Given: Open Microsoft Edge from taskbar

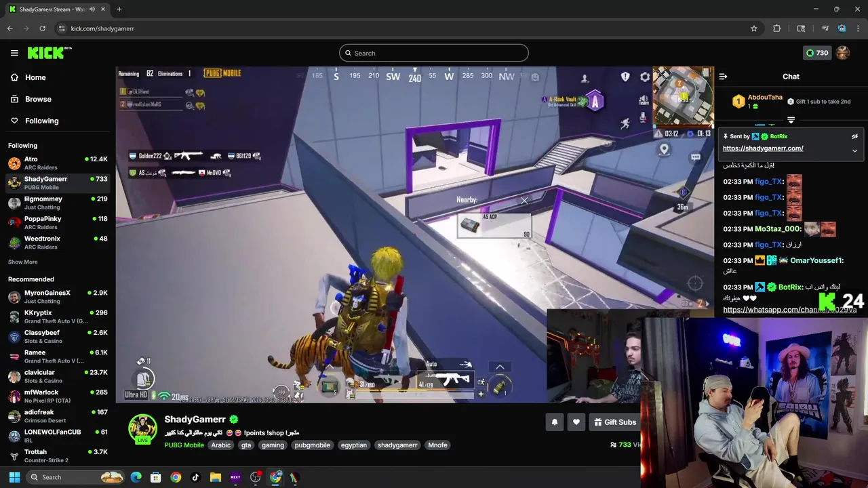Looking at the screenshot, I should pyautogui.click(x=136, y=477).
